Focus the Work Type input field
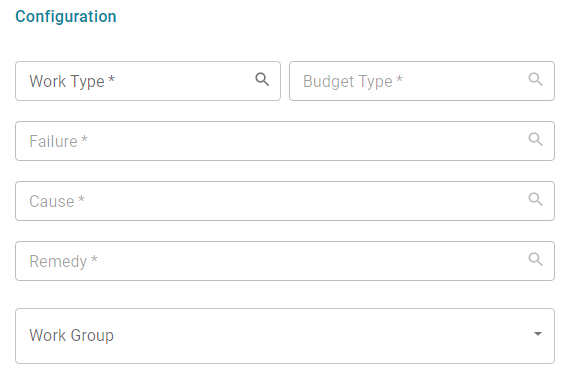Image resolution: width=572 pixels, height=384 pixels. 148,81
